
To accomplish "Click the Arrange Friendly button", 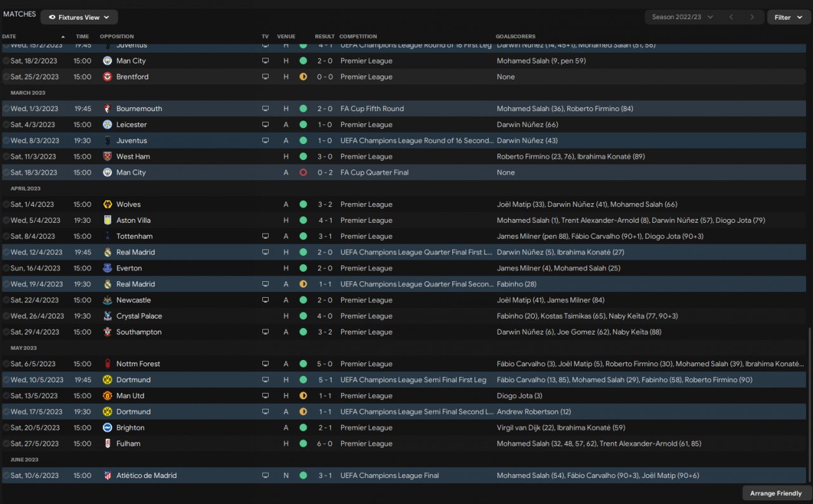I will point(776,493).
